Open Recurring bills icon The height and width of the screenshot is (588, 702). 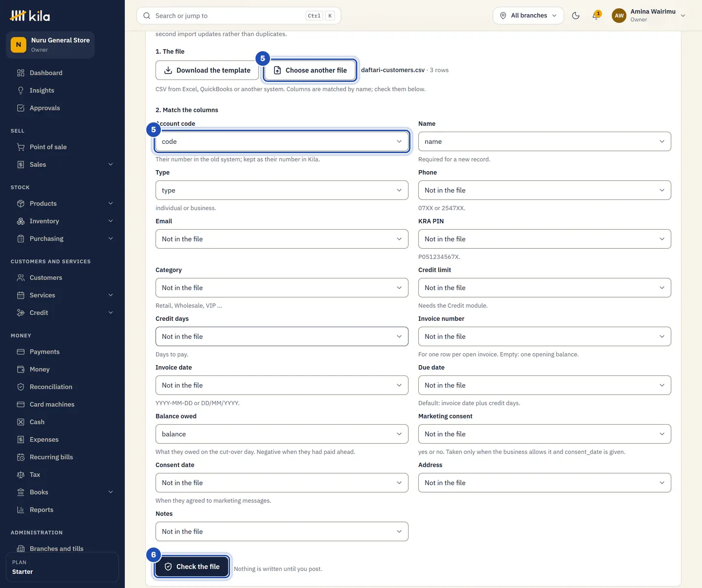click(x=20, y=457)
